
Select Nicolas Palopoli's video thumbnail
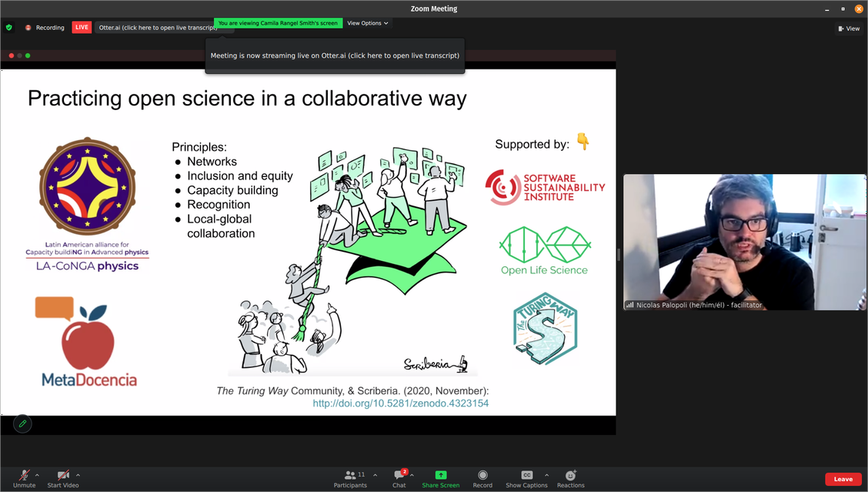745,242
